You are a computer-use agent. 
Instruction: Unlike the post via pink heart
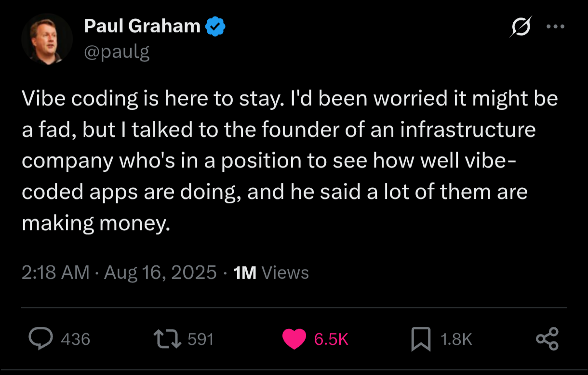click(294, 339)
